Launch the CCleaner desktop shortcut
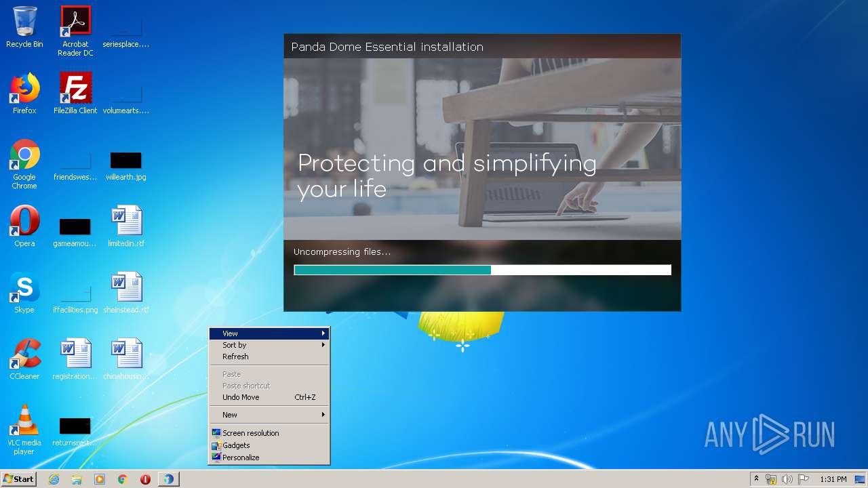The height and width of the screenshot is (488, 868). point(24,359)
